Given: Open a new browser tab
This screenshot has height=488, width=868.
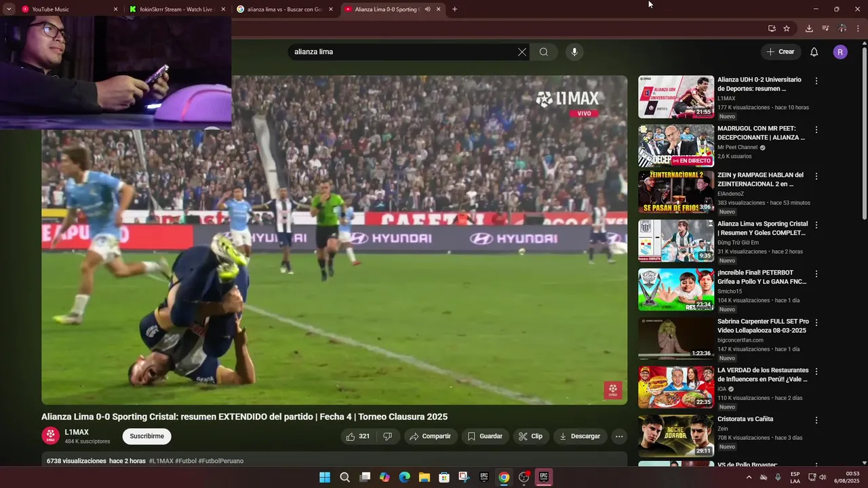Looking at the screenshot, I should pyautogui.click(x=454, y=9).
